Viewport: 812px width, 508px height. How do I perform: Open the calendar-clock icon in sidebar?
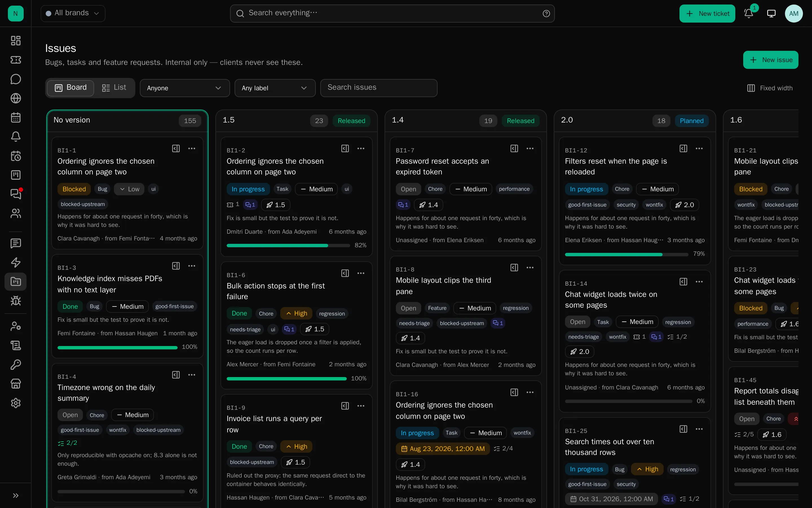(x=16, y=156)
